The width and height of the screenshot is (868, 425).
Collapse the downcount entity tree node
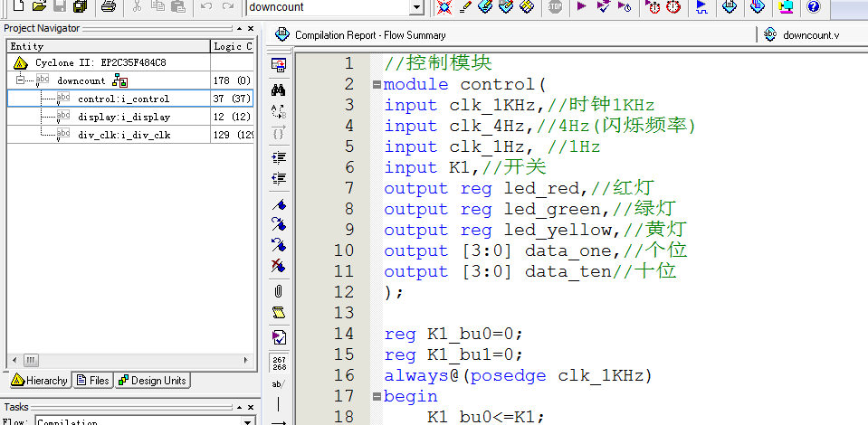click(20, 80)
